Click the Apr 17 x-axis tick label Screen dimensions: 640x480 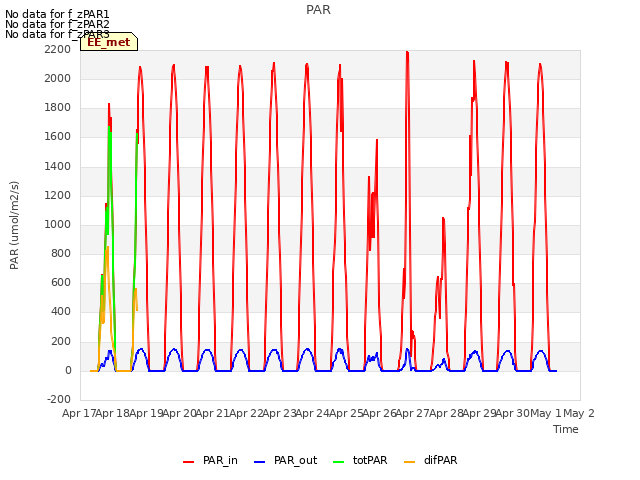79,413
